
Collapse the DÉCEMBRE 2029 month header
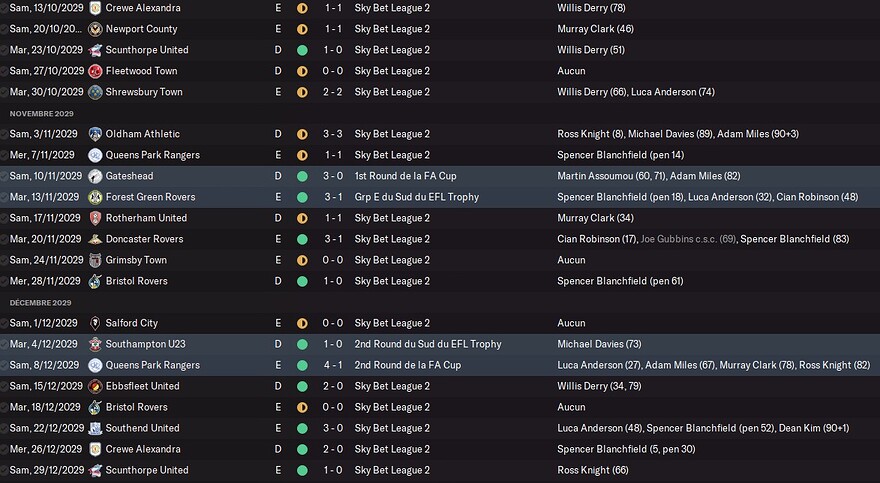(40, 302)
